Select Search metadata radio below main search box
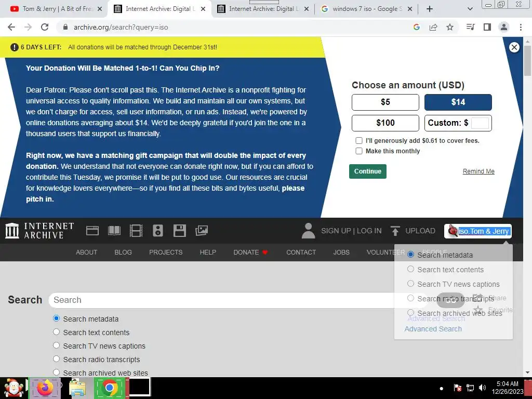The image size is (532, 399). click(x=56, y=318)
